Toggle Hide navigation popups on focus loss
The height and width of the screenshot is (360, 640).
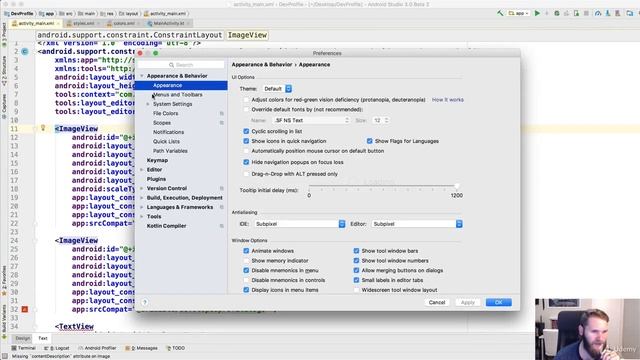click(x=246, y=162)
